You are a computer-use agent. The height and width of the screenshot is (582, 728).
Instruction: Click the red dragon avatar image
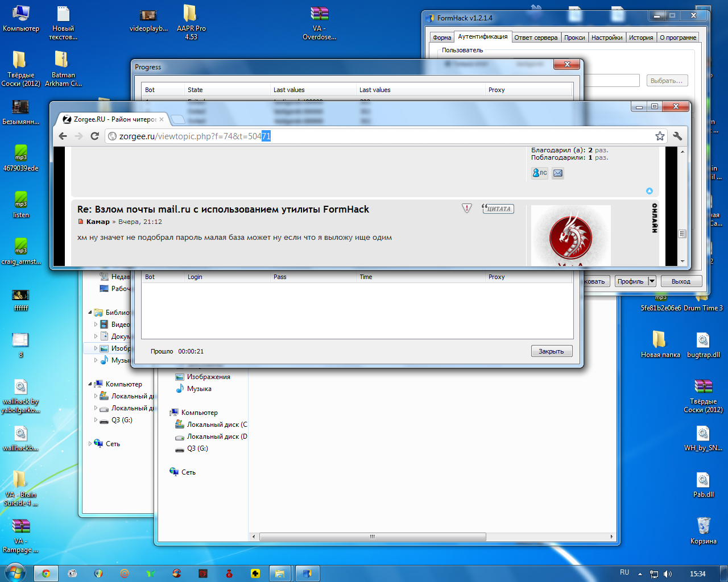(x=570, y=235)
